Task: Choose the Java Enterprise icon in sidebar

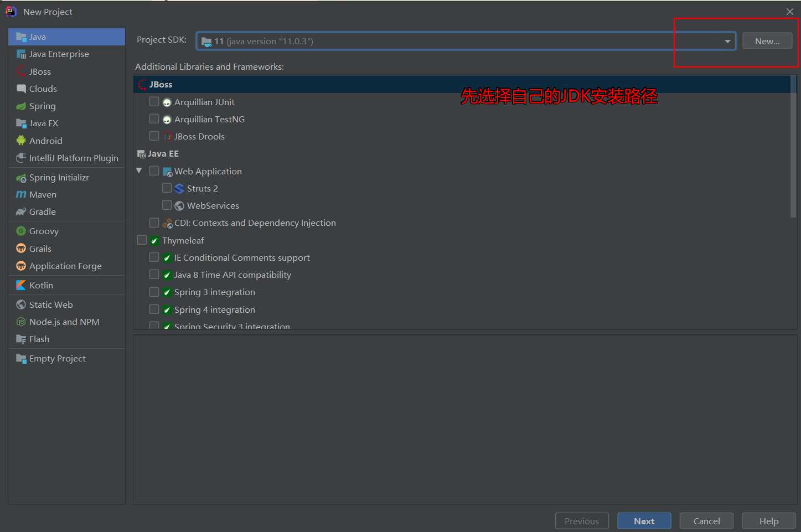Action: click(22, 54)
